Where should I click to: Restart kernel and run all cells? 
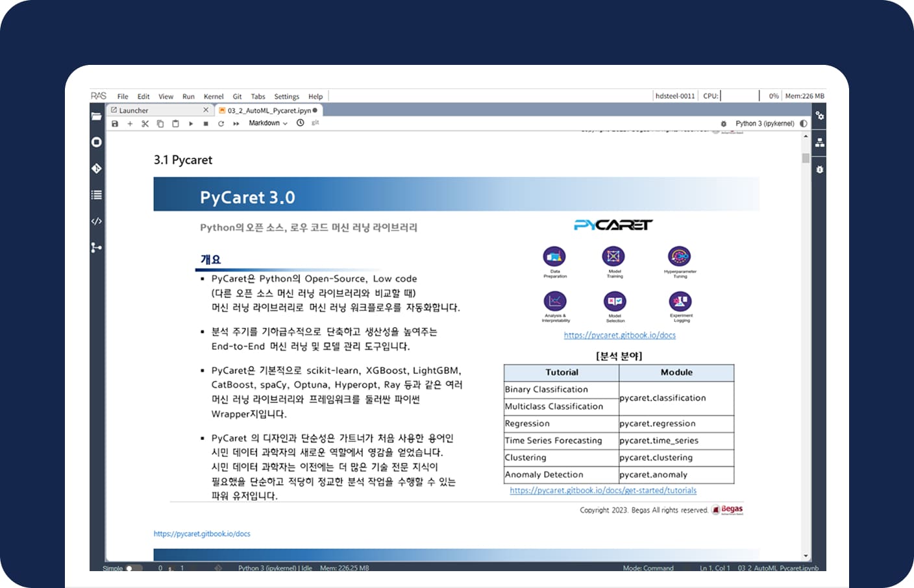pos(236,123)
